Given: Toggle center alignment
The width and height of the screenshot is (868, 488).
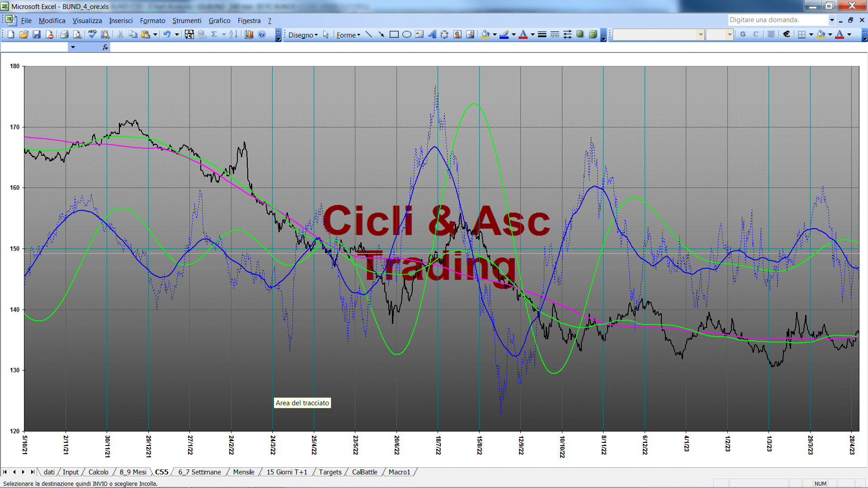Looking at the screenshot, I should tap(771, 34).
